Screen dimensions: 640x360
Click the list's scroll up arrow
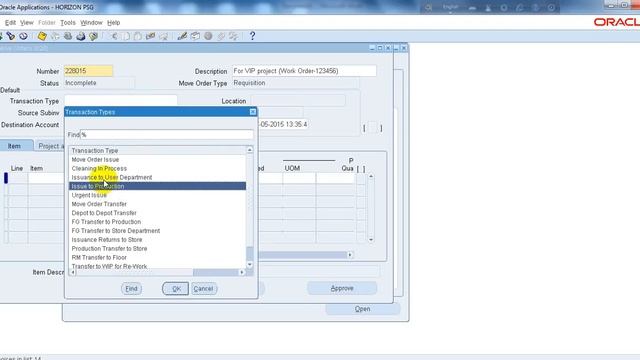tap(249, 150)
